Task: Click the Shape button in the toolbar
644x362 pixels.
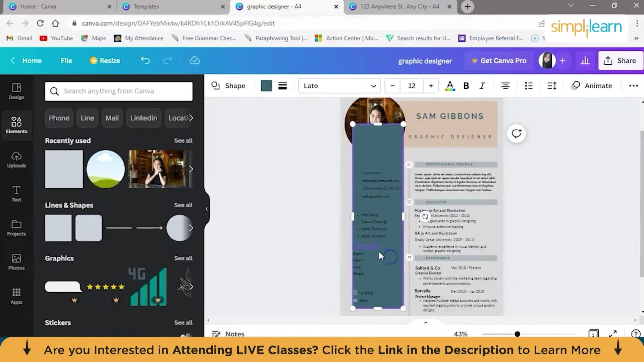Action: point(228,86)
